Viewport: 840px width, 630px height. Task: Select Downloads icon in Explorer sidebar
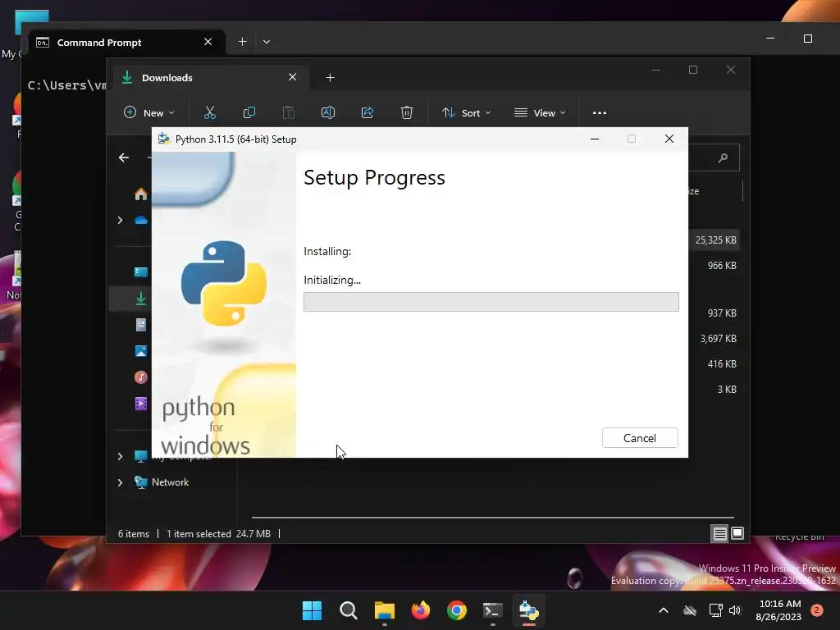click(141, 299)
